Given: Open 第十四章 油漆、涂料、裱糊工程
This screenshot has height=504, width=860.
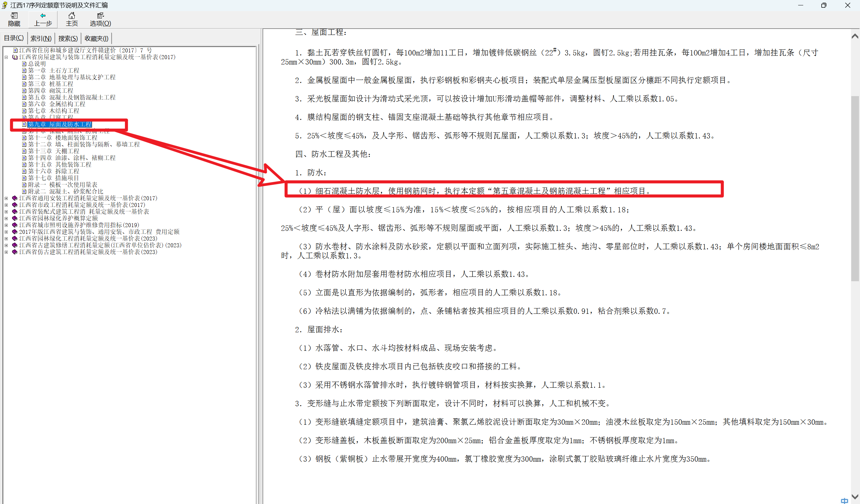Looking at the screenshot, I should click(72, 158).
